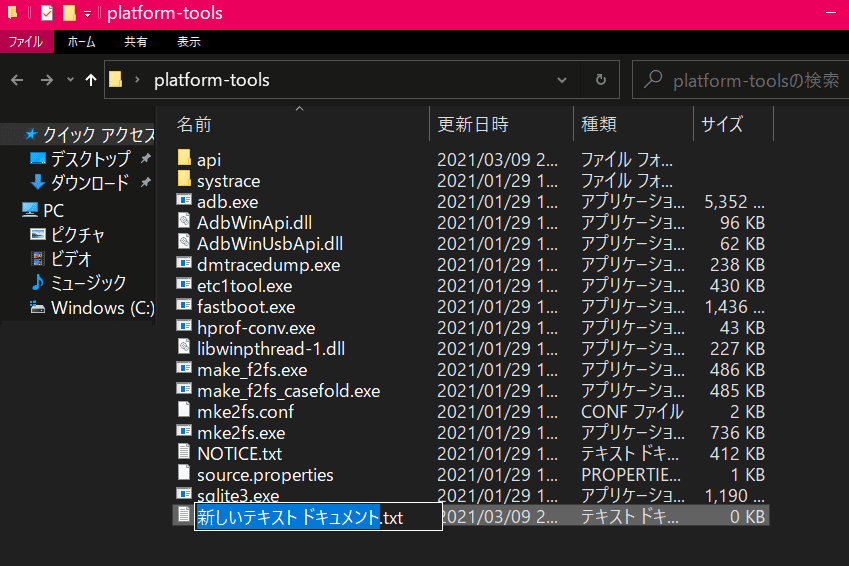Open Windows (C:) drive in navigation pane
The image size is (849, 566).
click(102, 308)
